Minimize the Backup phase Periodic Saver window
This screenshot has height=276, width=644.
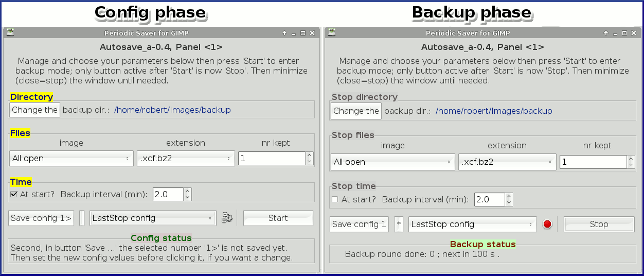click(615, 33)
